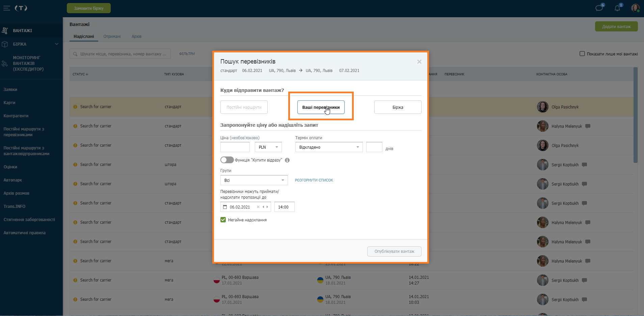Select the Ваші перевізники button
644x316 pixels.
(321, 107)
